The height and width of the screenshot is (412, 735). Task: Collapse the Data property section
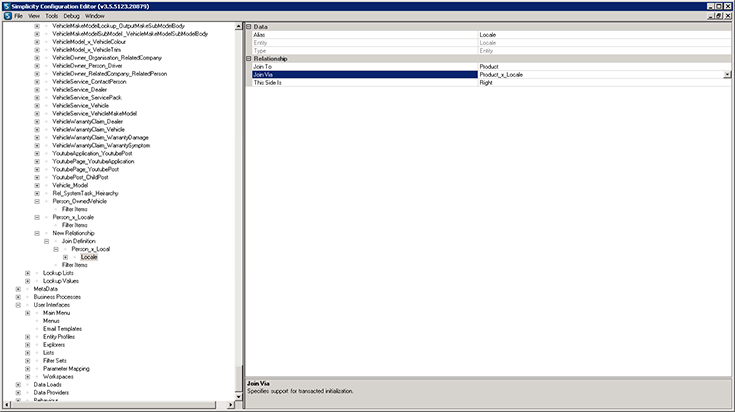click(x=249, y=26)
